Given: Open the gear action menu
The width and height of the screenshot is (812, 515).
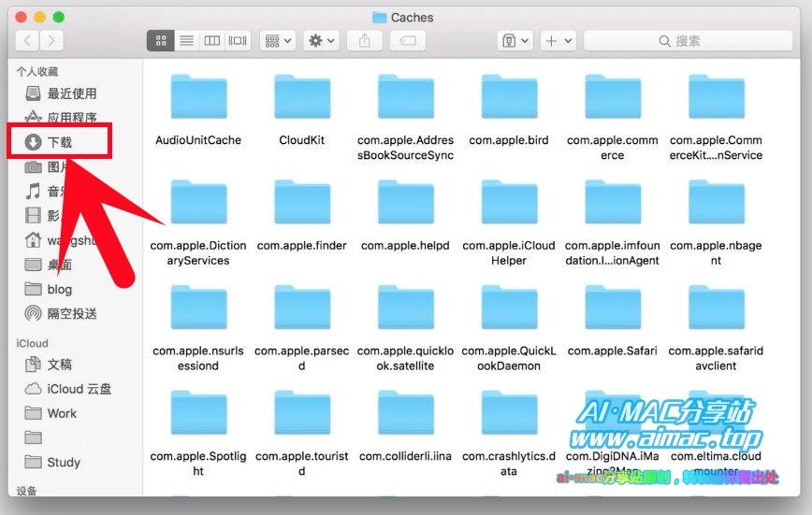Looking at the screenshot, I should pyautogui.click(x=322, y=40).
